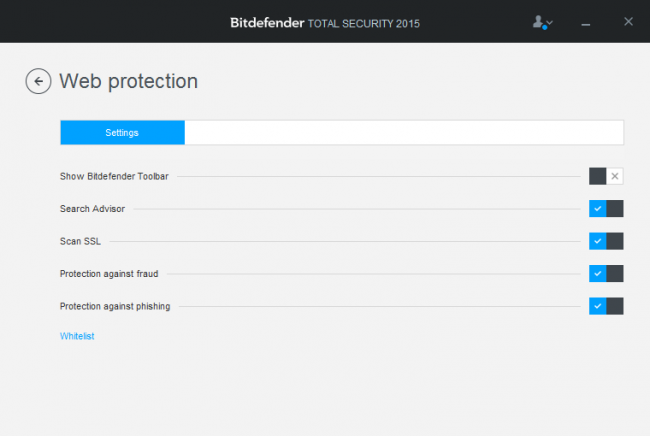Click the Search Advisor label
650x436 pixels.
click(x=93, y=209)
